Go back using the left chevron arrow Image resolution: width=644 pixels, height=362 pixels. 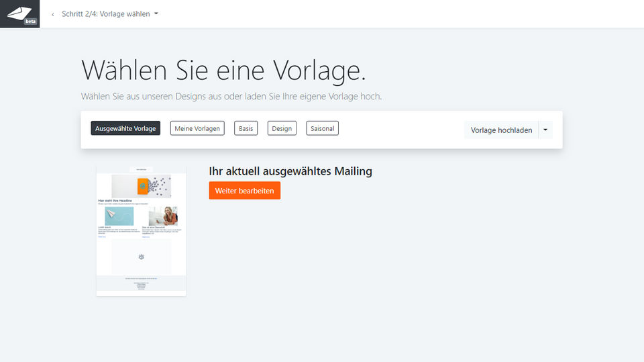[x=52, y=14]
